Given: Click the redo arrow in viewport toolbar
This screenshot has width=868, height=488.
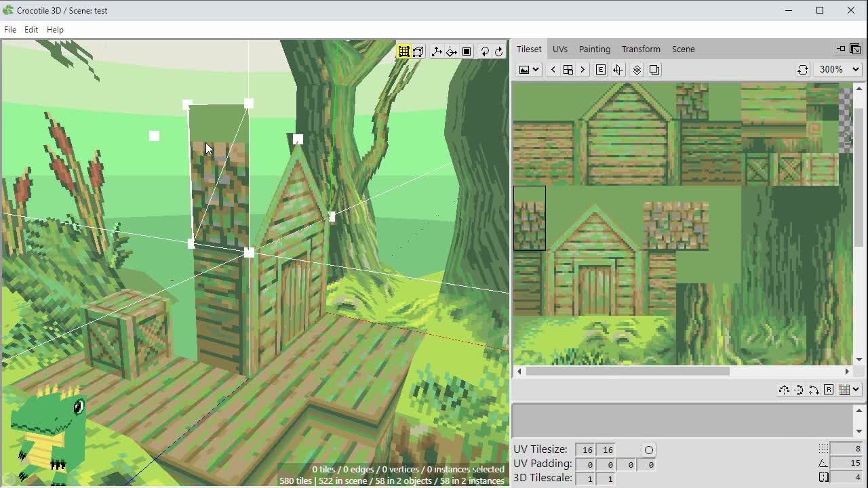Looking at the screenshot, I should tap(499, 52).
